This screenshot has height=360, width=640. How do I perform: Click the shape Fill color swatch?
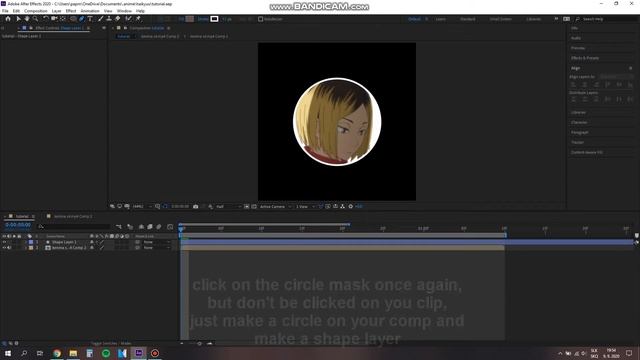point(190,19)
